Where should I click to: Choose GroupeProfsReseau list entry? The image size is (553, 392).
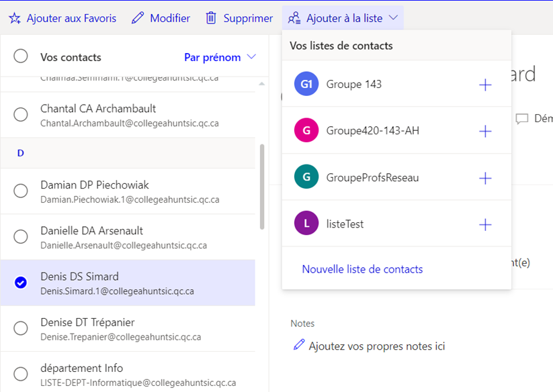[x=372, y=178]
